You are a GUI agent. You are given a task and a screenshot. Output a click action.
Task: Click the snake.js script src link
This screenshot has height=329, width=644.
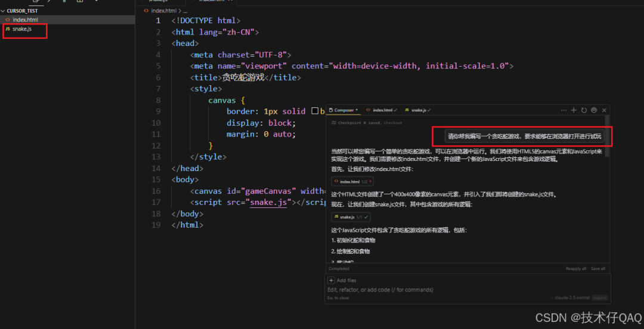pyautogui.click(x=268, y=202)
